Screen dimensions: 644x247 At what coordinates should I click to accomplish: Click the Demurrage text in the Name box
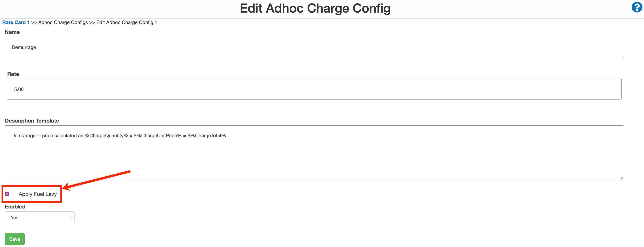24,47
